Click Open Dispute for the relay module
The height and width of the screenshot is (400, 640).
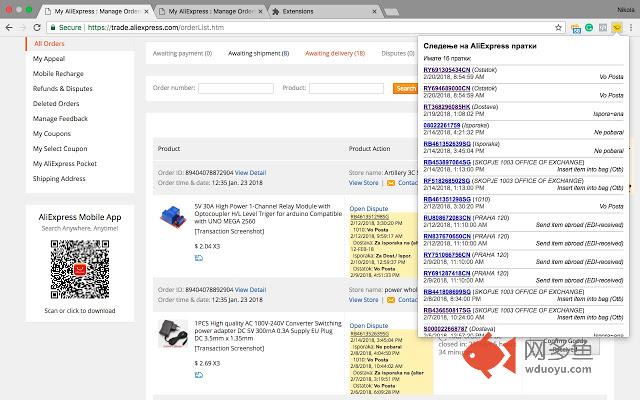369,209
